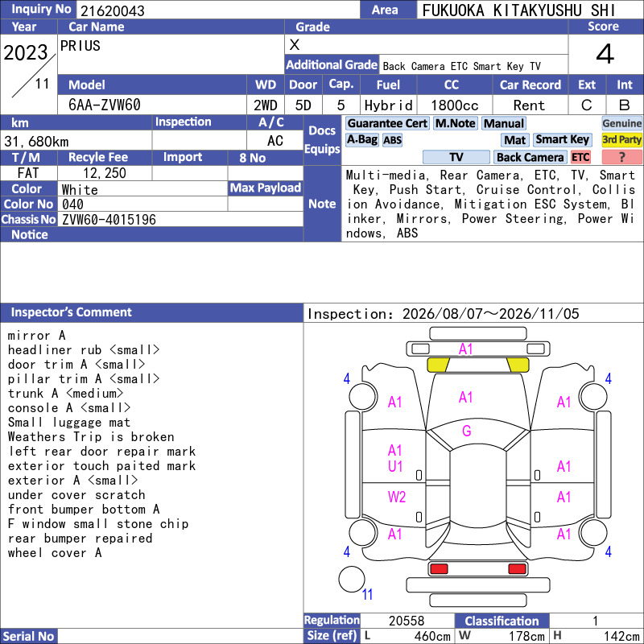Click the left red tail light
644x644 pixels.
tap(438, 569)
